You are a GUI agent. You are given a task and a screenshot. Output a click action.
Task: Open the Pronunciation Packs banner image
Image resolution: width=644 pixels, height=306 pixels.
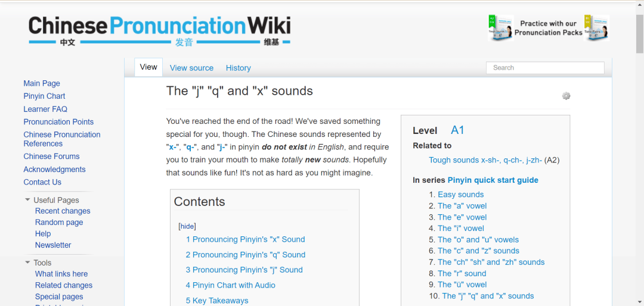548,28
